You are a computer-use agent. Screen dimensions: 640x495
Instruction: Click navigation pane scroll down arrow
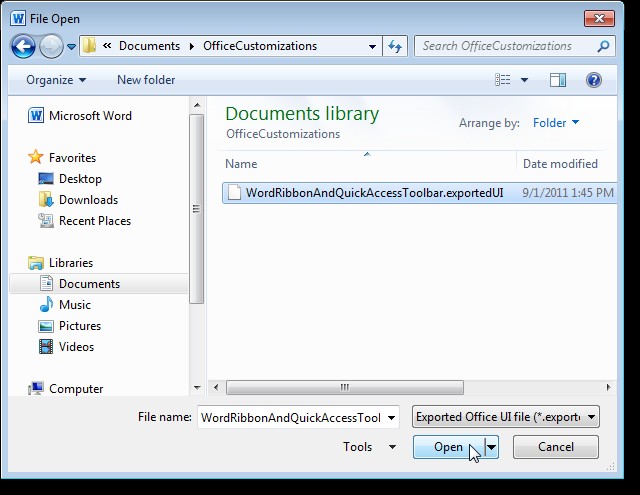197,388
